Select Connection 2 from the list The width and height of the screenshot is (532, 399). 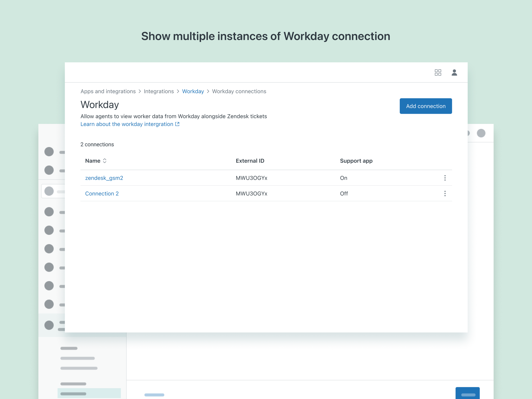click(x=102, y=193)
